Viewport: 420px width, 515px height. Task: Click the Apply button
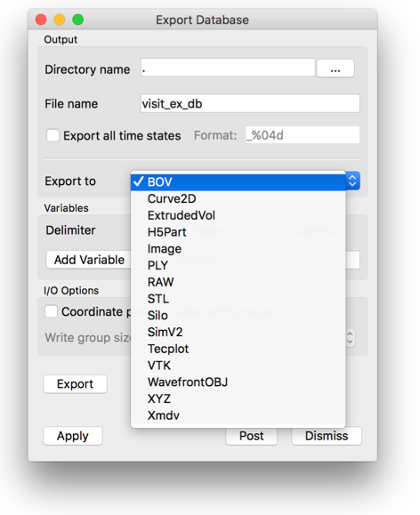tap(73, 436)
